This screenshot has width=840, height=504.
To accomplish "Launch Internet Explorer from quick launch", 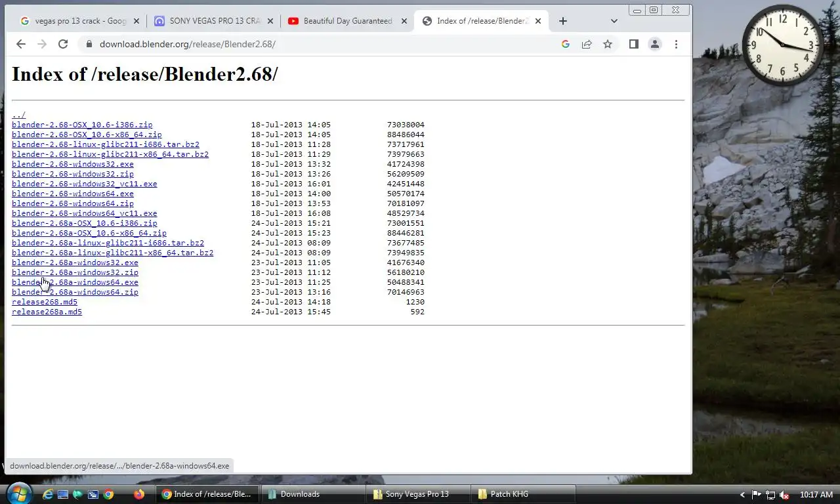I will (x=48, y=494).
